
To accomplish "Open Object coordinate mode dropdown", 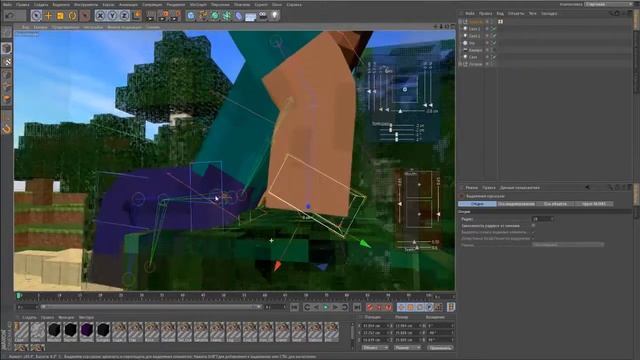I will click(375, 348).
